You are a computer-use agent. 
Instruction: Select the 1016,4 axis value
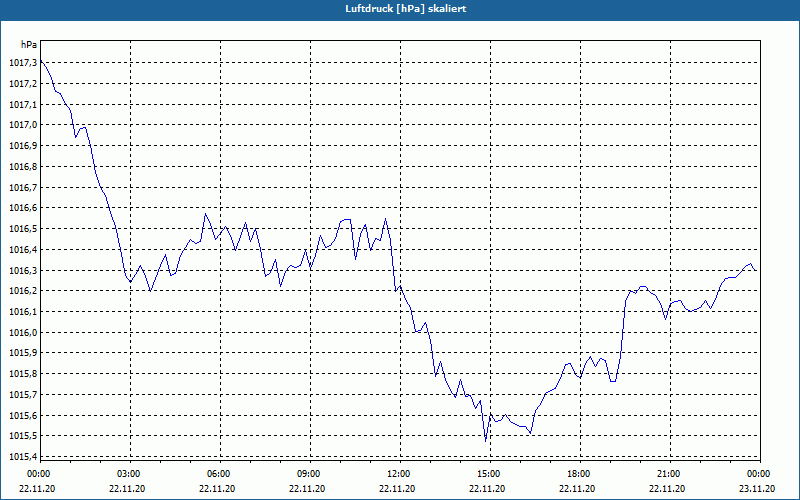pyautogui.click(x=23, y=249)
